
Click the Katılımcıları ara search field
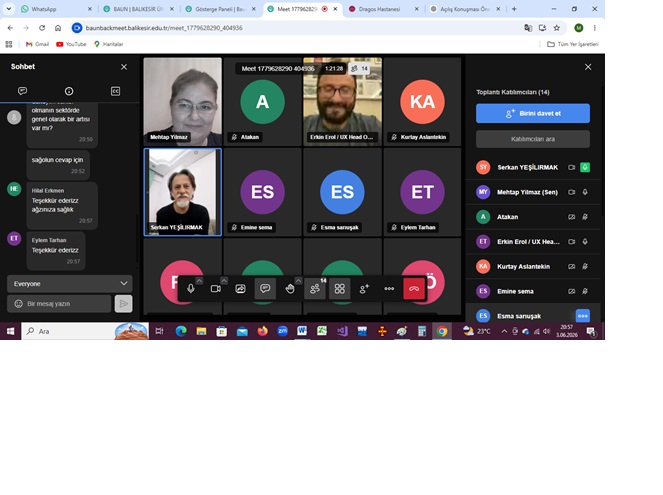tap(533, 139)
